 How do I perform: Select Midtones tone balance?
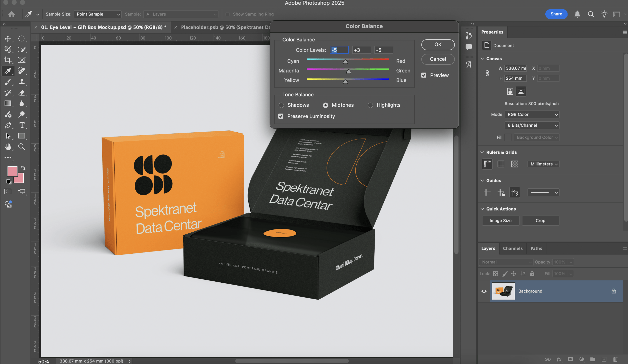[326, 105]
